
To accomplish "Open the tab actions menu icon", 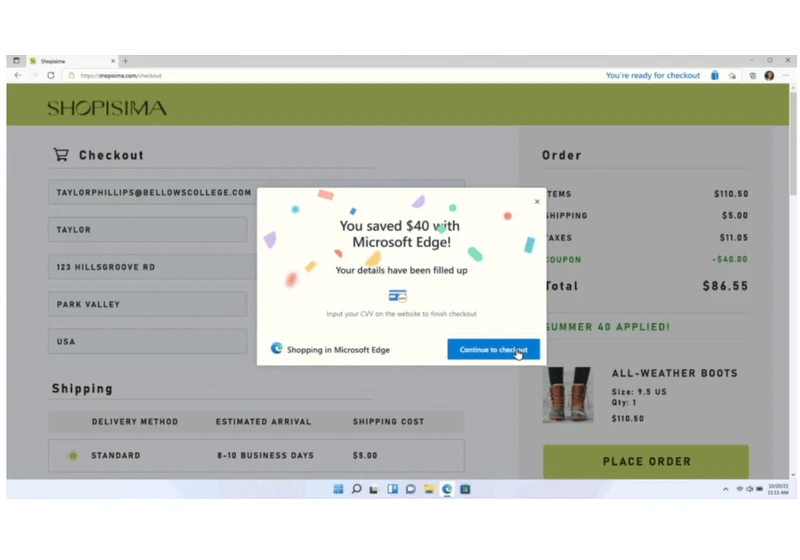I will [x=16, y=61].
